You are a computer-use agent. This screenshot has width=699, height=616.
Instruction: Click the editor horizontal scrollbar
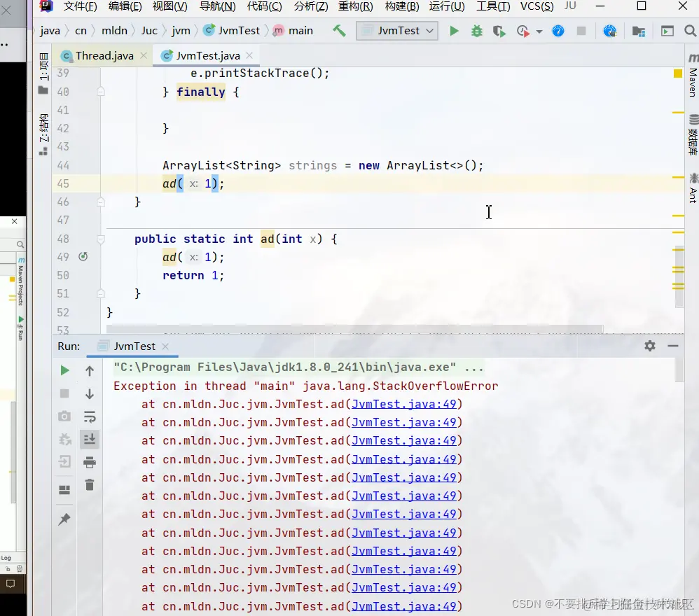tap(354, 329)
